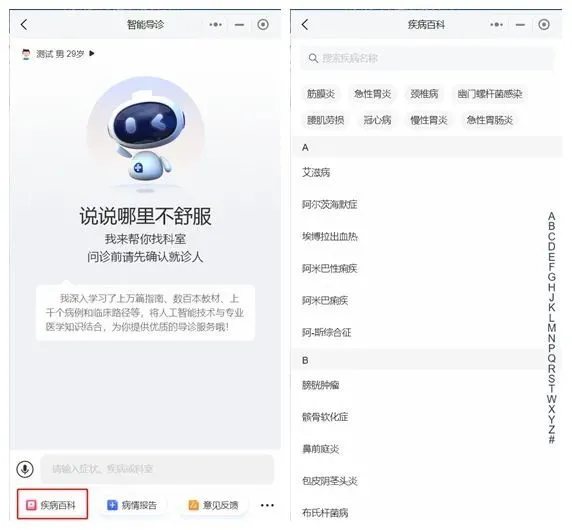Screen dimensions: 572x530
Task: Select the 冠心病 quick tag
Action: point(377,120)
